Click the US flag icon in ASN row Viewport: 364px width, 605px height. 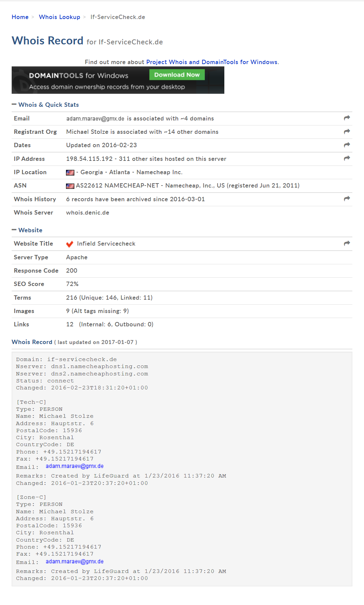pos(70,186)
